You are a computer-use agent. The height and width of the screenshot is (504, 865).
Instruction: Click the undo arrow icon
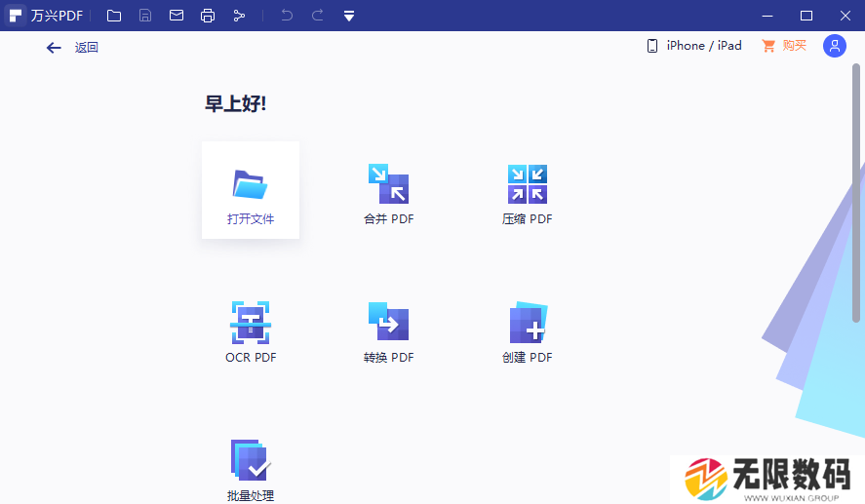tap(287, 16)
